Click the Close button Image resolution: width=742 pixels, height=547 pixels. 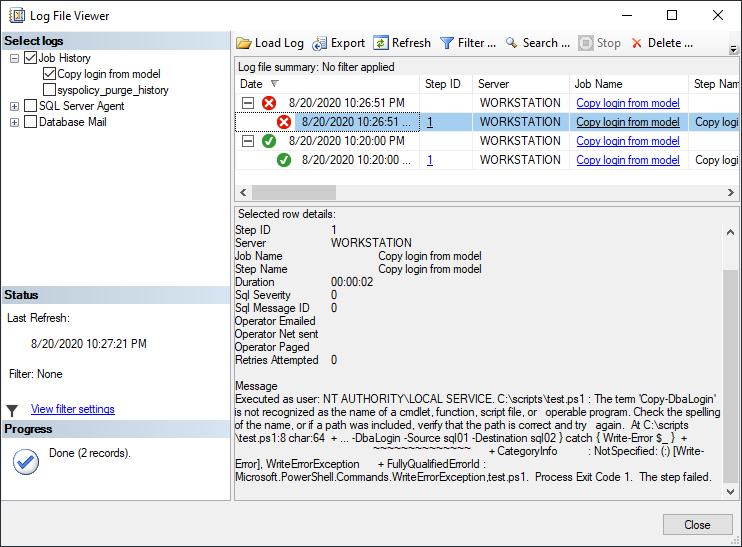[x=697, y=525]
